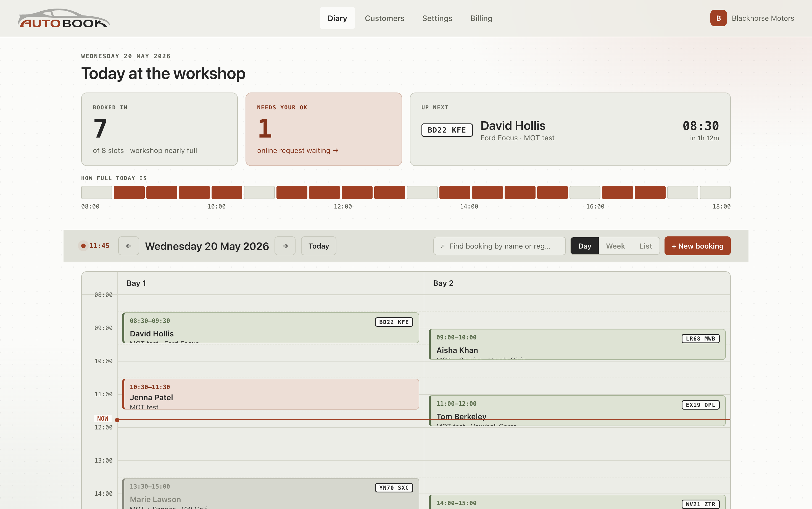Open the 14:00–15:00 Bay 2 booking
Image resolution: width=812 pixels, height=509 pixels.
coord(577,502)
